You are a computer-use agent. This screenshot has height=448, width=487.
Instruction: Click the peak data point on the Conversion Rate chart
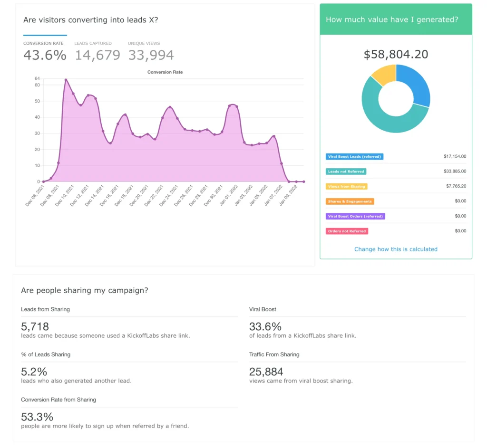coord(65,79)
